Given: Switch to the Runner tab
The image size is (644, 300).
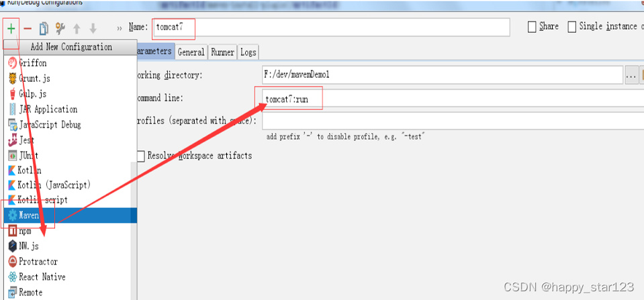Looking at the screenshot, I should pos(222,52).
